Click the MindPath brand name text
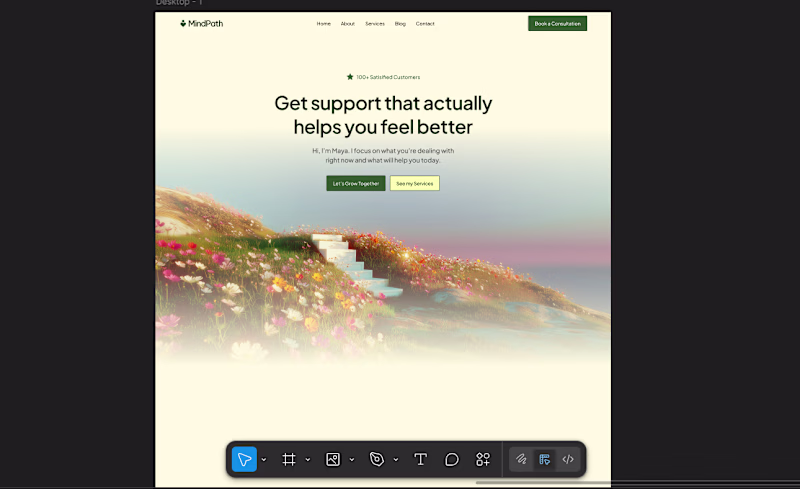Viewport: 800px width, 489px height. (x=206, y=23)
